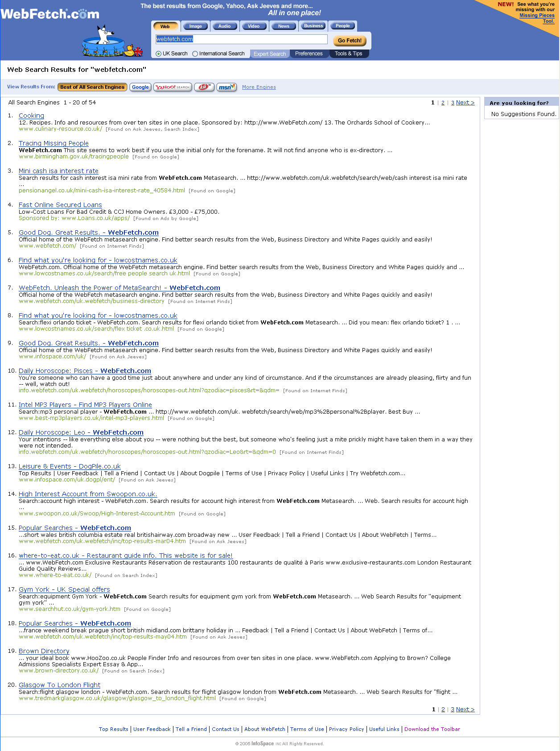Click the www.culinary-resource.co.uk/ URL text
The height and width of the screenshot is (751, 560).
coord(60,129)
